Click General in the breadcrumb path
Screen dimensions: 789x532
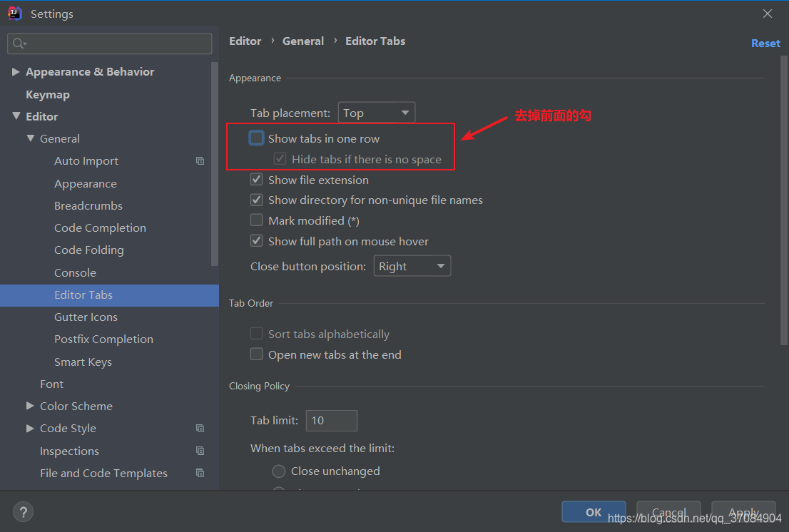303,41
